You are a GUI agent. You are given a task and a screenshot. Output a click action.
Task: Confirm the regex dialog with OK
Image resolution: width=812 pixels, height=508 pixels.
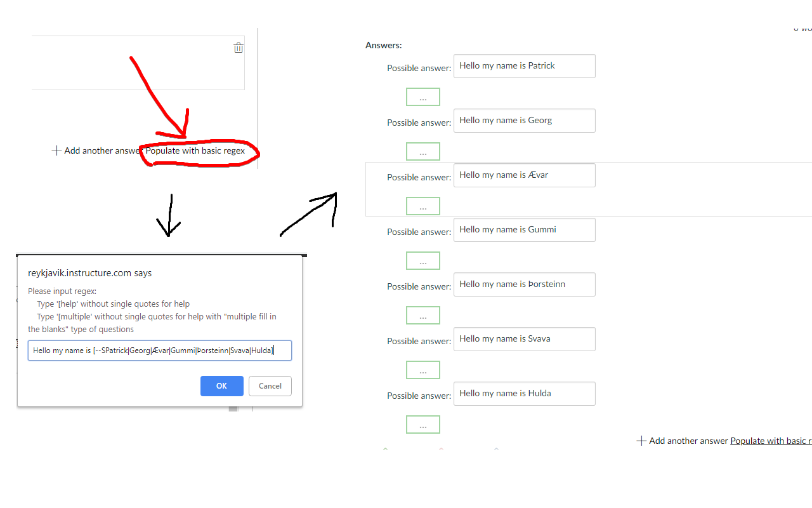pyautogui.click(x=221, y=386)
